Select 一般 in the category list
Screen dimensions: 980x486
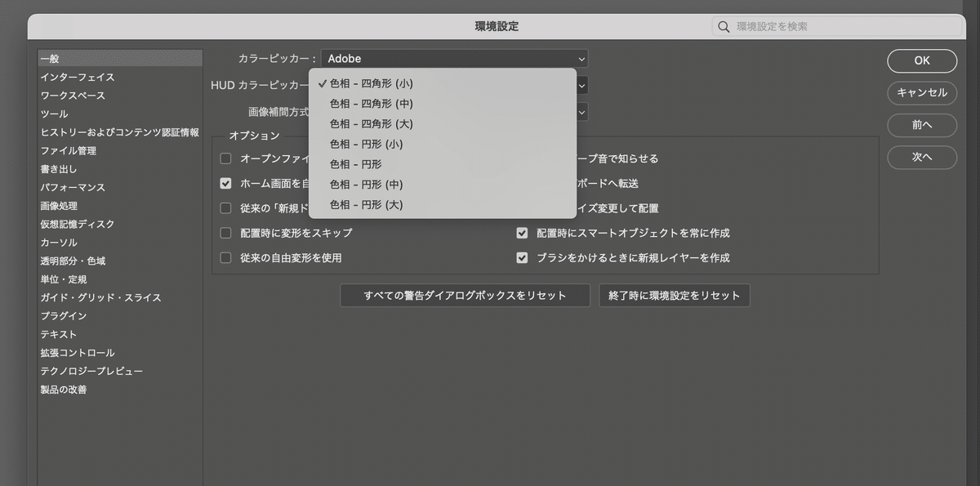[x=120, y=59]
